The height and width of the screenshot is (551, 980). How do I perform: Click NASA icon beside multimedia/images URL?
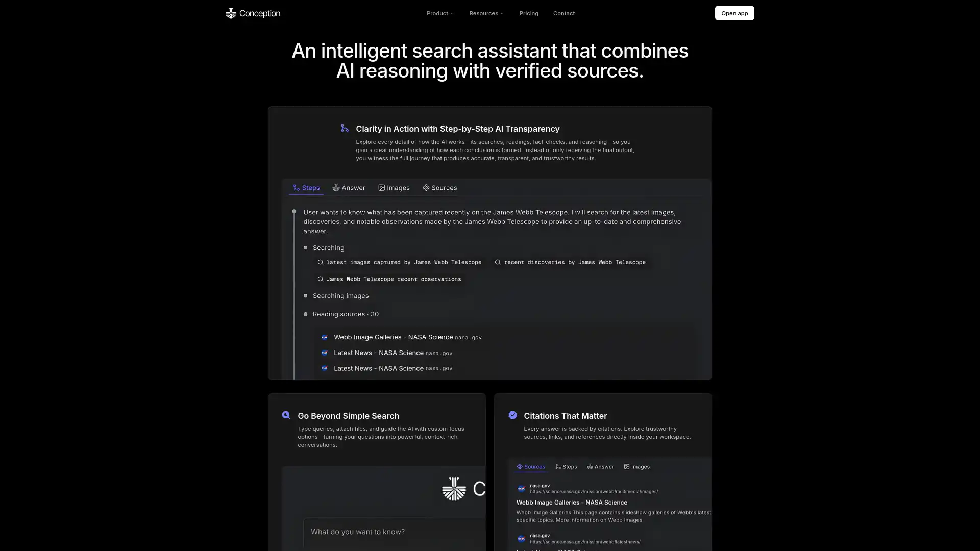click(521, 489)
